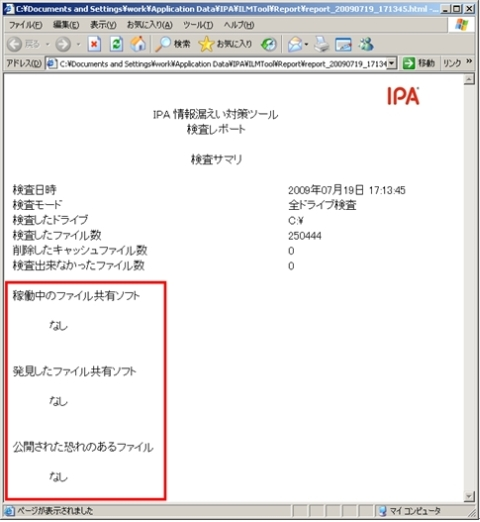480x522 pixels.
Task: Print the report using printer icon
Action: click(322, 44)
